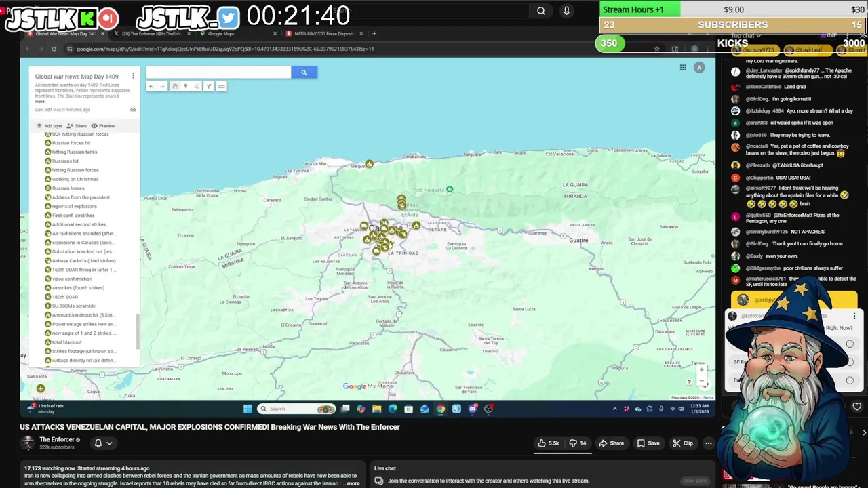Open the Top chat dropdown

[x=745, y=35]
